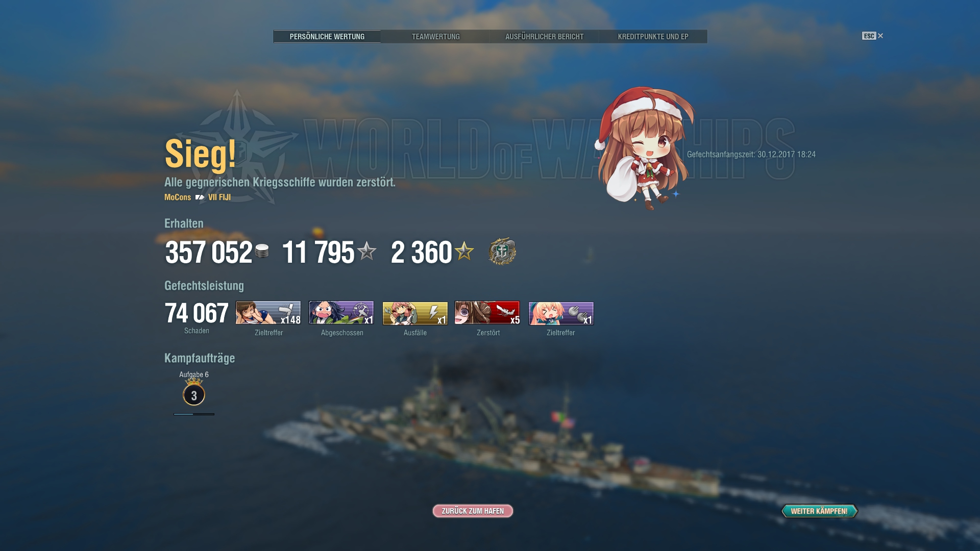Click the torpedo Zieltreffer x1 ribbon

click(561, 313)
